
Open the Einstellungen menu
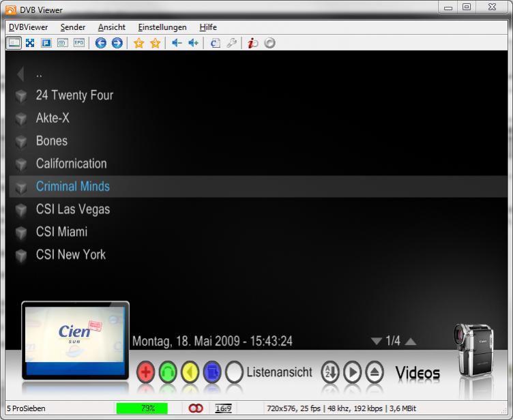pyautogui.click(x=162, y=27)
